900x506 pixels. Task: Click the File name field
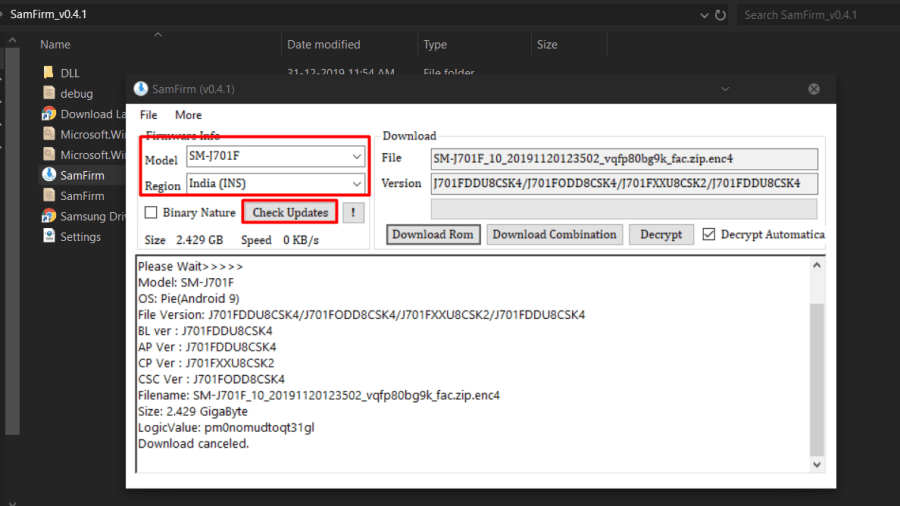(x=624, y=159)
